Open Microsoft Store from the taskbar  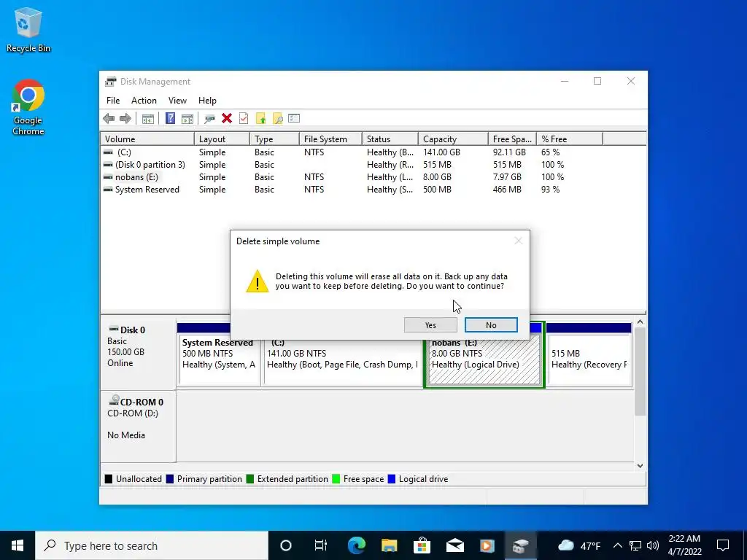pyautogui.click(x=422, y=545)
